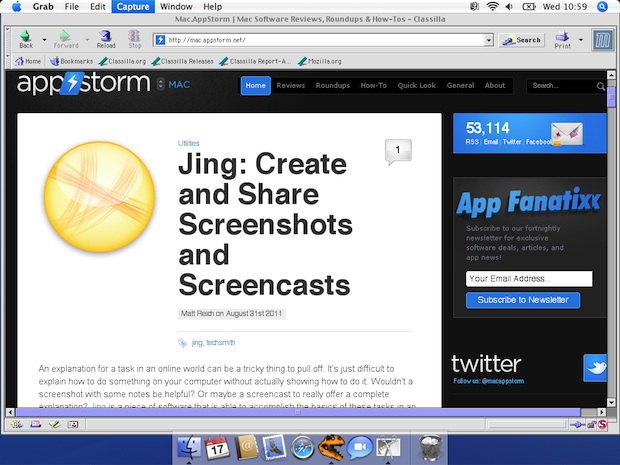Reload the current page
620x465 pixels.
[106, 39]
